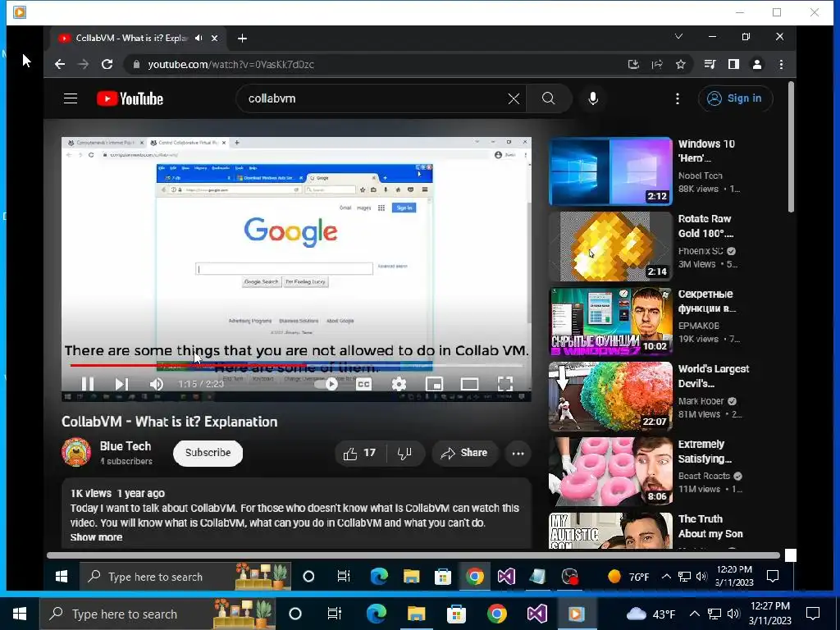This screenshot has height=630, width=840.
Task: Click the Share button below video
Action: [x=464, y=453]
